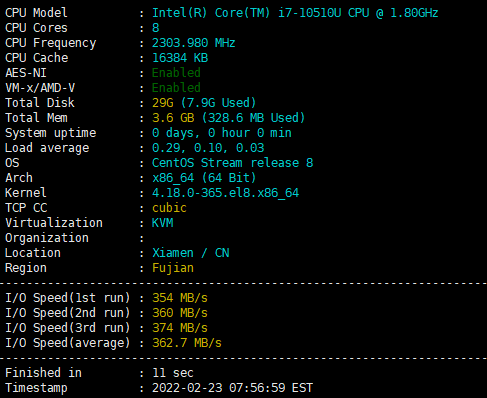
Task: Click the Enabled value beside AES-NI
Action: [176, 73]
